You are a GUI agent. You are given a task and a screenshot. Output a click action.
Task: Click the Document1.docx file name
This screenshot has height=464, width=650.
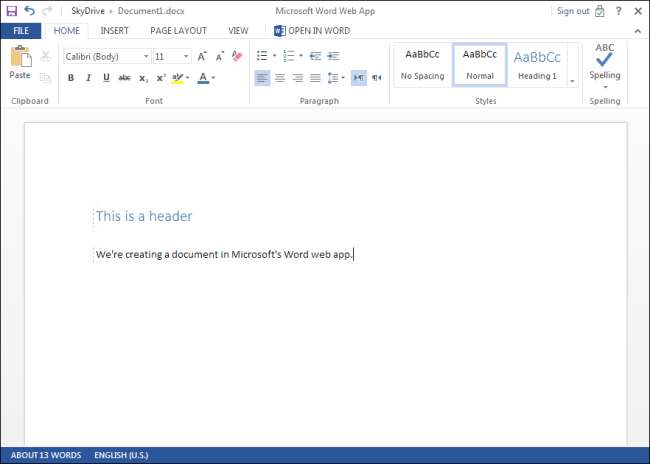point(151,11)
